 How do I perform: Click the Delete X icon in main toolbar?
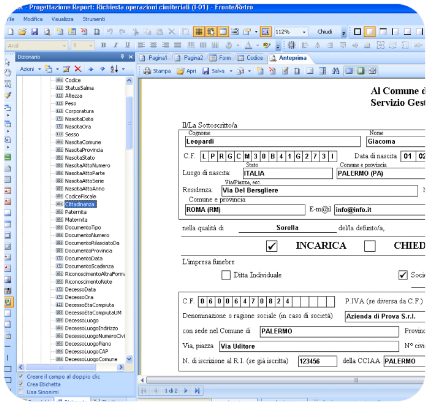[172, 32]
